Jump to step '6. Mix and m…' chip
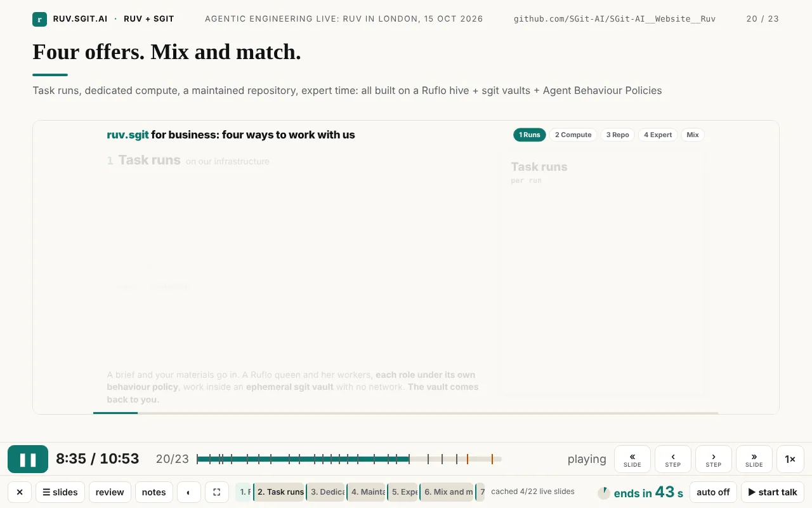Image resolution: width=812 pixels, height=508 pixels. [x=447, y=492]
